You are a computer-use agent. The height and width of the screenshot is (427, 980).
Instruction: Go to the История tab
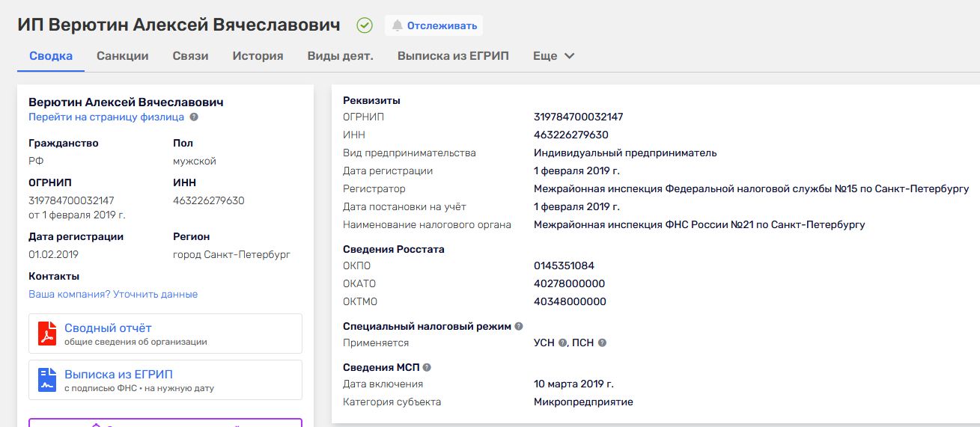[x=258, y=56]
